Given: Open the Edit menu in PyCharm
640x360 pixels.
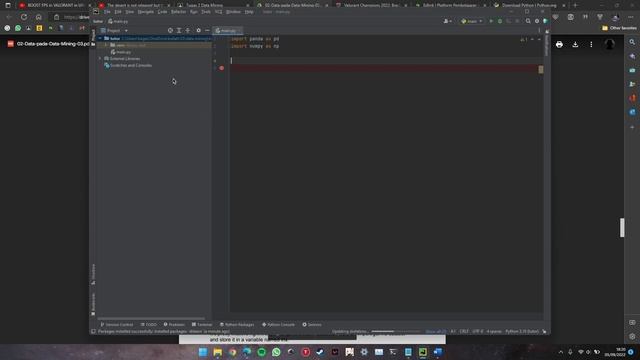Looking at the screenshot, I should point(118,12).
